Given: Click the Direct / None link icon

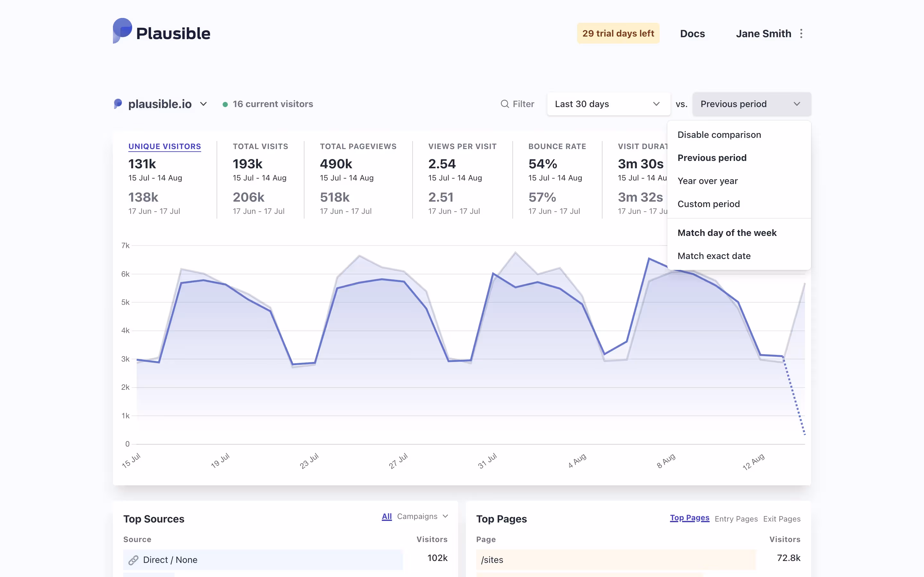Looking at the screenshot, I should pos(133,560).
